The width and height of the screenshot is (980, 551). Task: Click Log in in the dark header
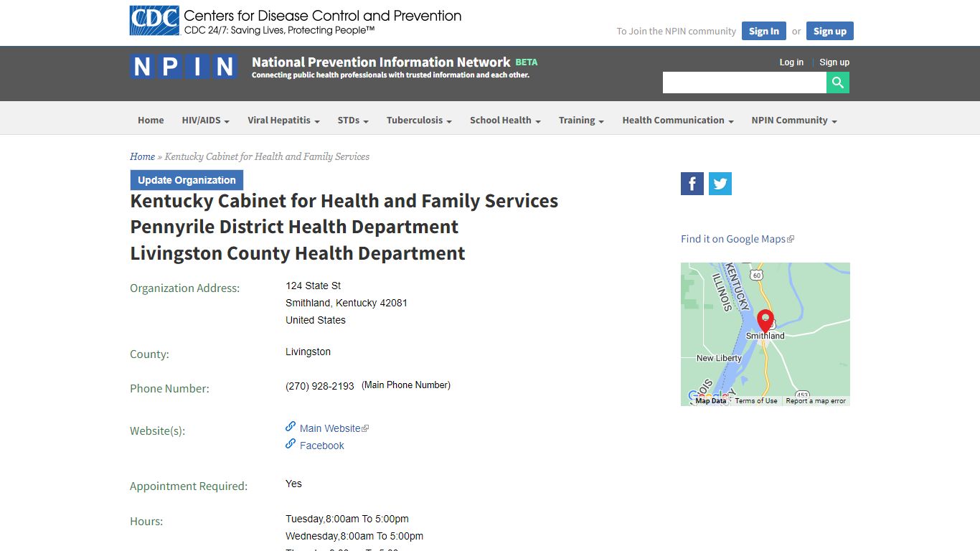pyautogui.click(x=791, y=62)
